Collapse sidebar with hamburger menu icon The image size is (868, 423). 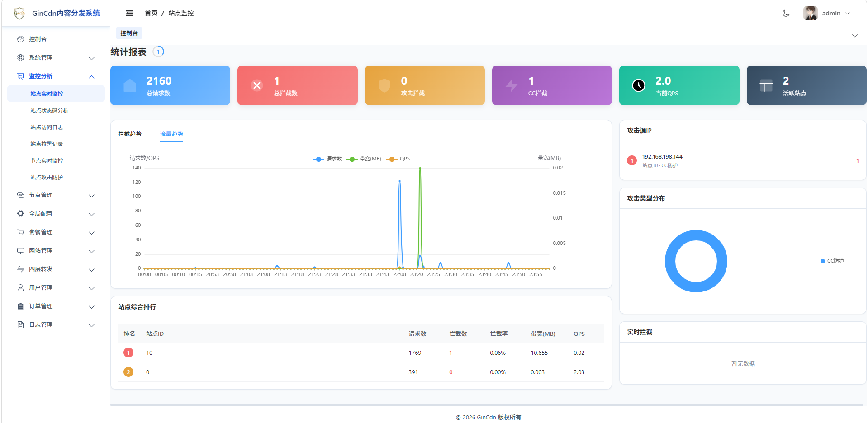(x=129, y=13)
